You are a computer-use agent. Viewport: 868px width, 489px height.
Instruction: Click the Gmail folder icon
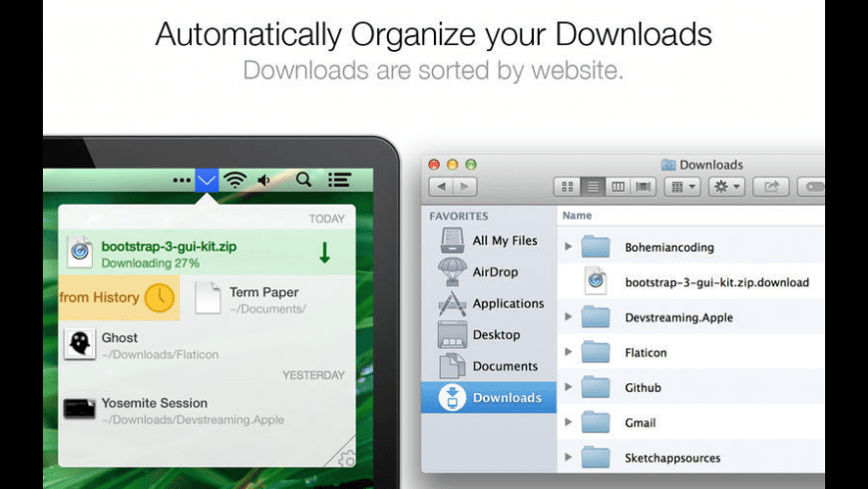596,422
